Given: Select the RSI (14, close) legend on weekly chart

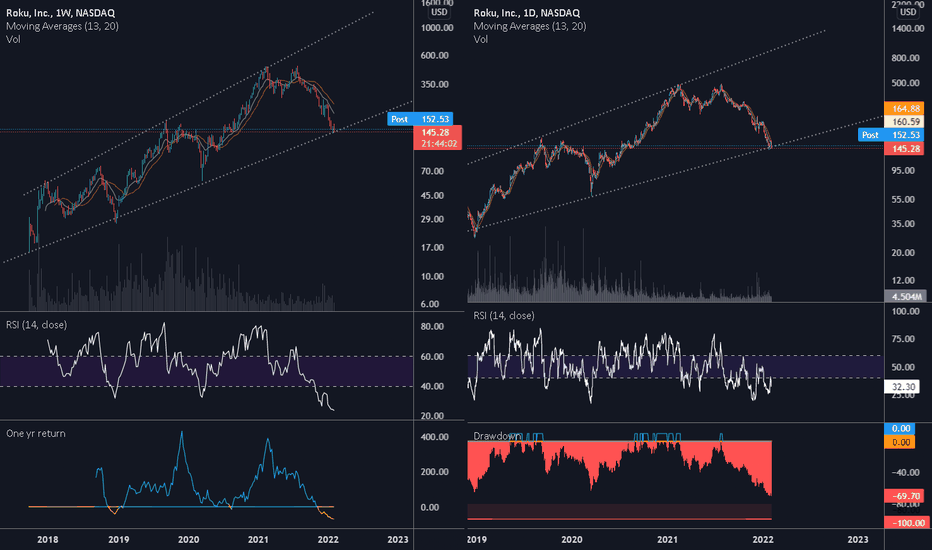Looking at the screenshot, I should pyautogui.click(x=36, y=325).
